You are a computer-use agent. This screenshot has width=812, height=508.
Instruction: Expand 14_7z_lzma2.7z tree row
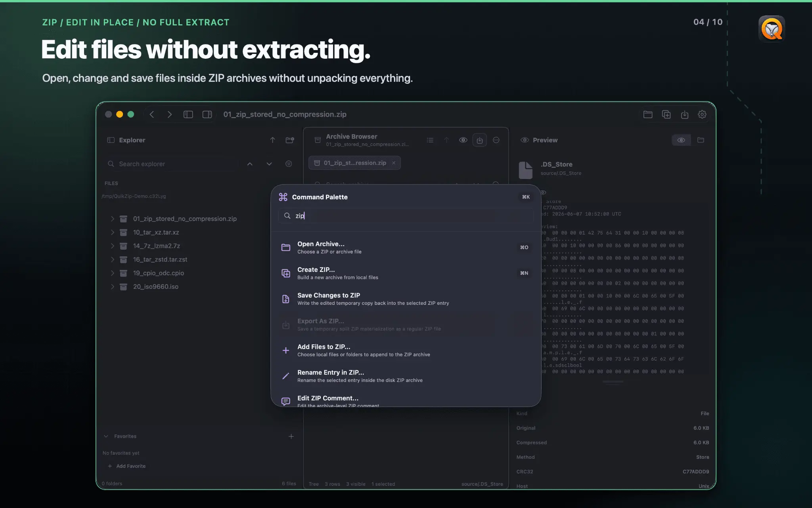(x=113, y=246)
